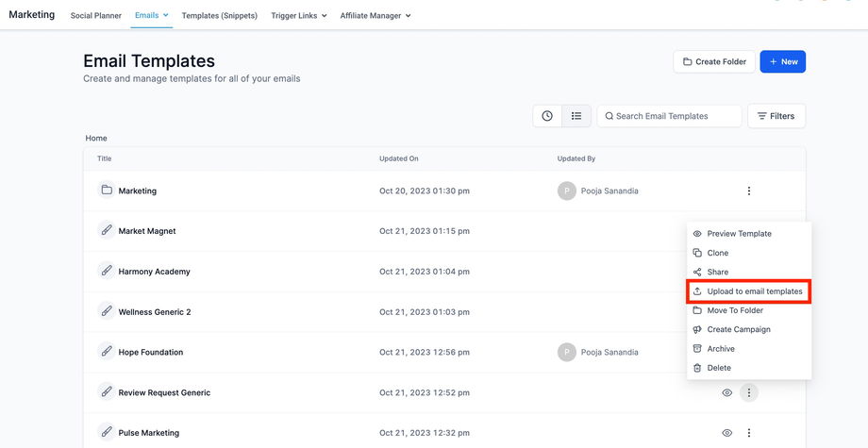
Task: Click the Hope Foundation pencil icon
Action: pyautogui.click(x=106, y=352)
